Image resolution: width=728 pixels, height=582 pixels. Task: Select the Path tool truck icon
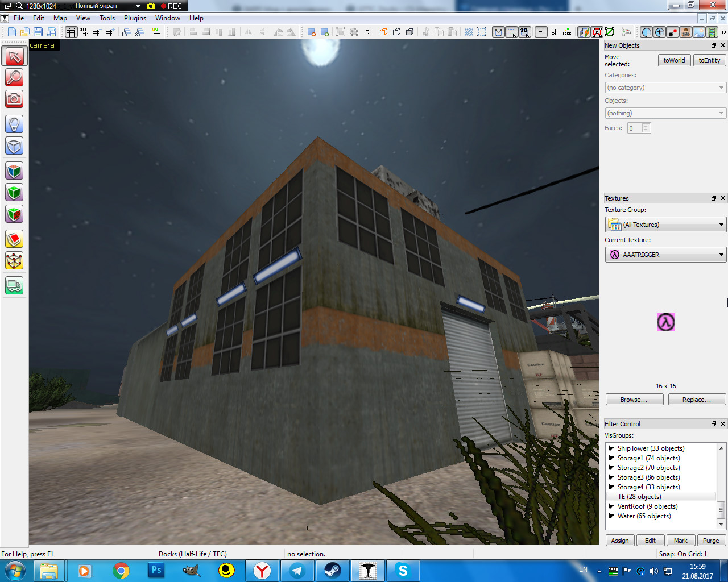14,285
